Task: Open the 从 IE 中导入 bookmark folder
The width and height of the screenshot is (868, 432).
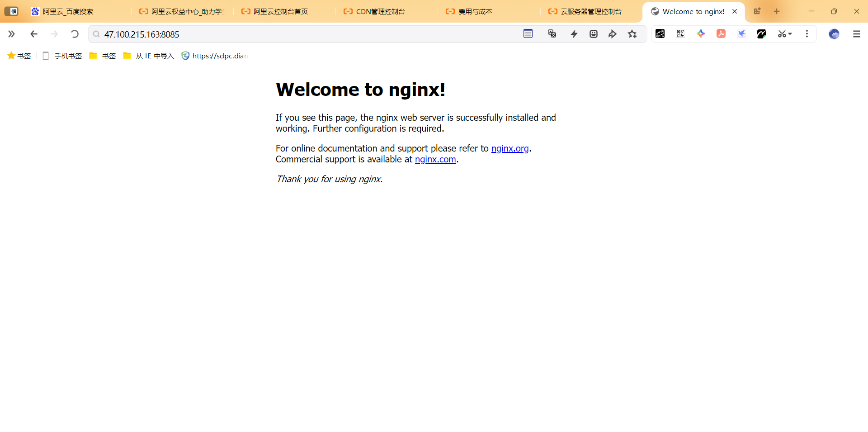Action: (x=148, y=56)
